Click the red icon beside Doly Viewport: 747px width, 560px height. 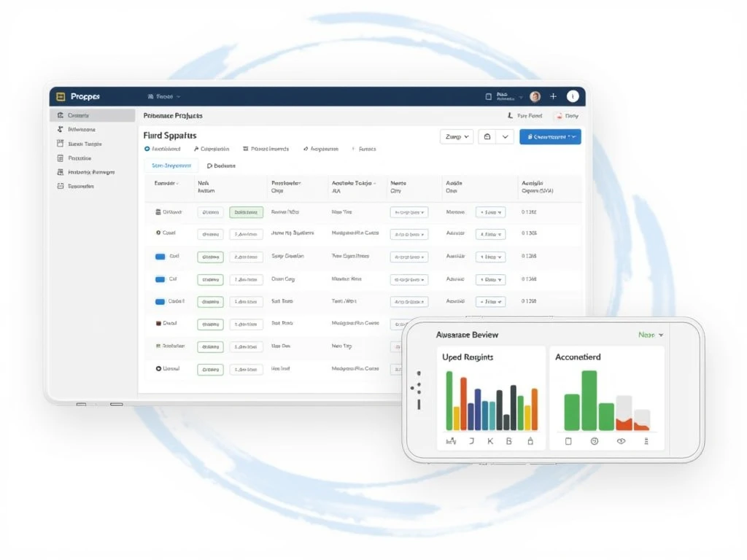(560, 116)
